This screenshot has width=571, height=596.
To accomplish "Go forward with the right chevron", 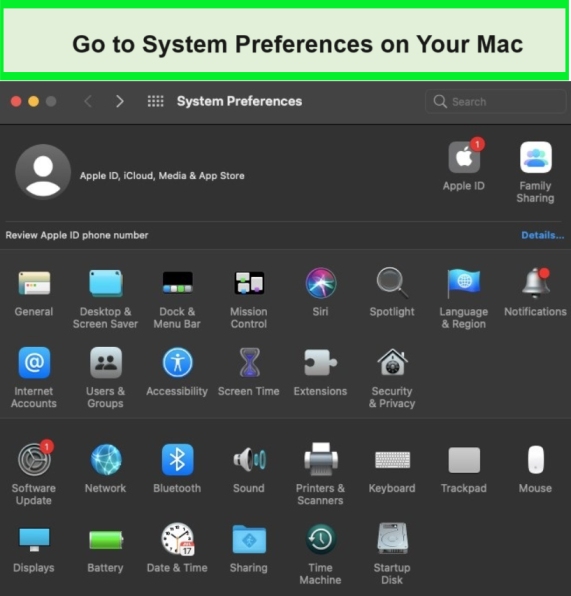I will tap(120, 101).
